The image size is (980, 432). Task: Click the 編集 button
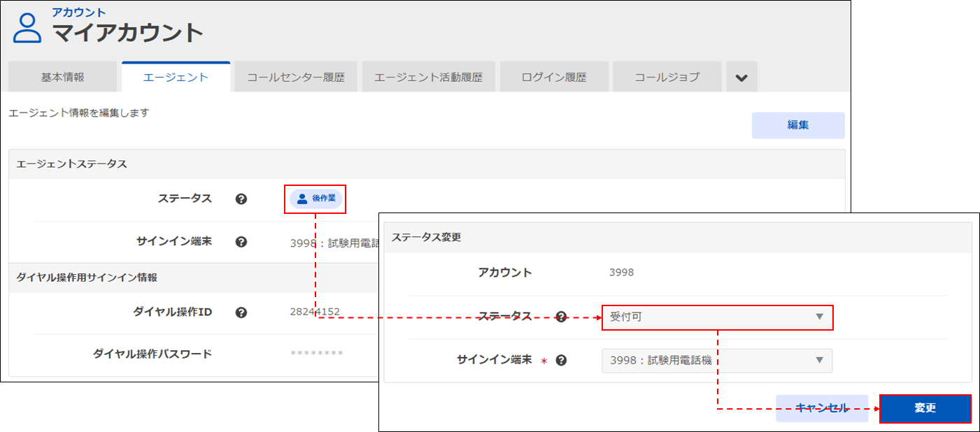tap(798, 125)
